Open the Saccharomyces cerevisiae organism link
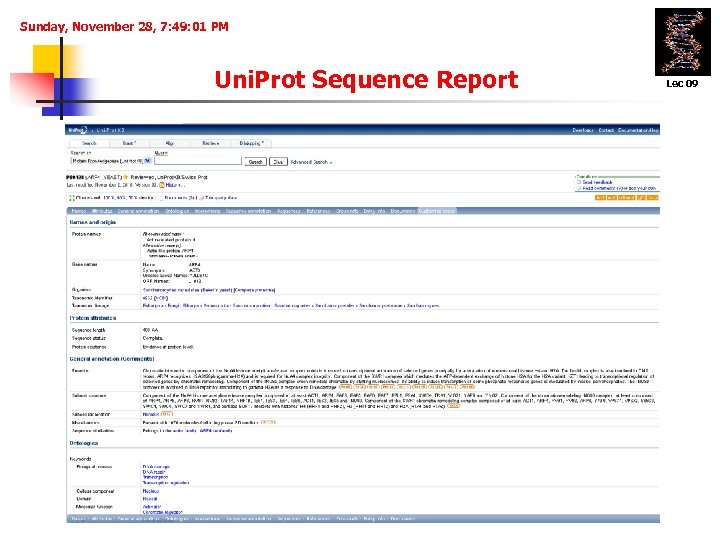 (187, 290)
